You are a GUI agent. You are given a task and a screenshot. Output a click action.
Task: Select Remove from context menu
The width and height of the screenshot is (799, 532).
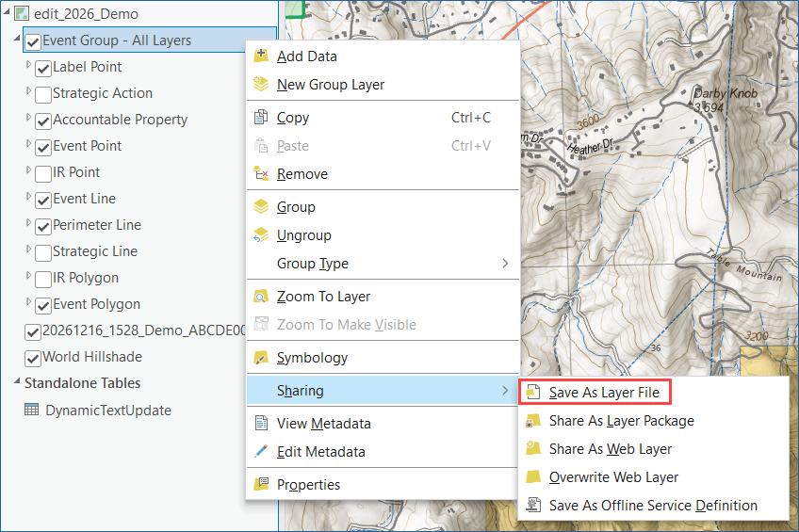383,173
